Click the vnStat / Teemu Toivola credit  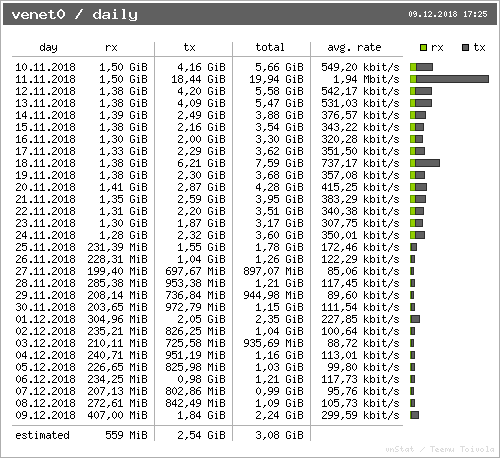pos(440,449)
